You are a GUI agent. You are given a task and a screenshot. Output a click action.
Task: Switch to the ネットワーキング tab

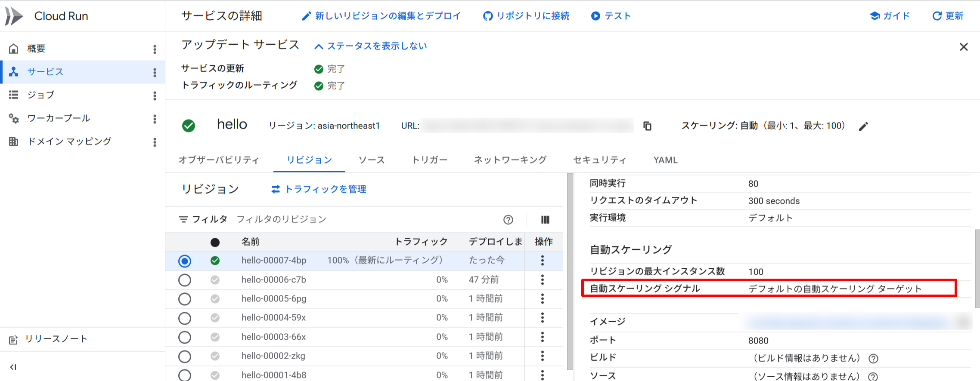[510, 160]
